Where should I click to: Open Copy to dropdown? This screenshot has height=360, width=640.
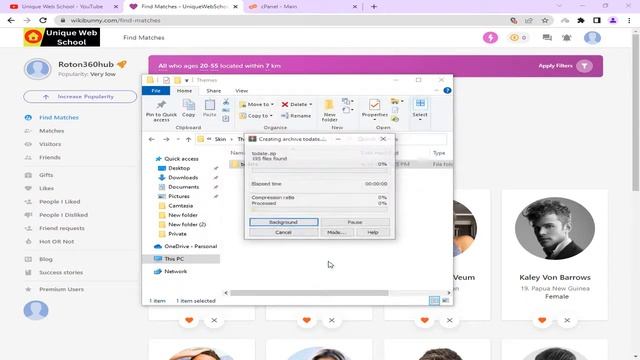coord(256,116)
